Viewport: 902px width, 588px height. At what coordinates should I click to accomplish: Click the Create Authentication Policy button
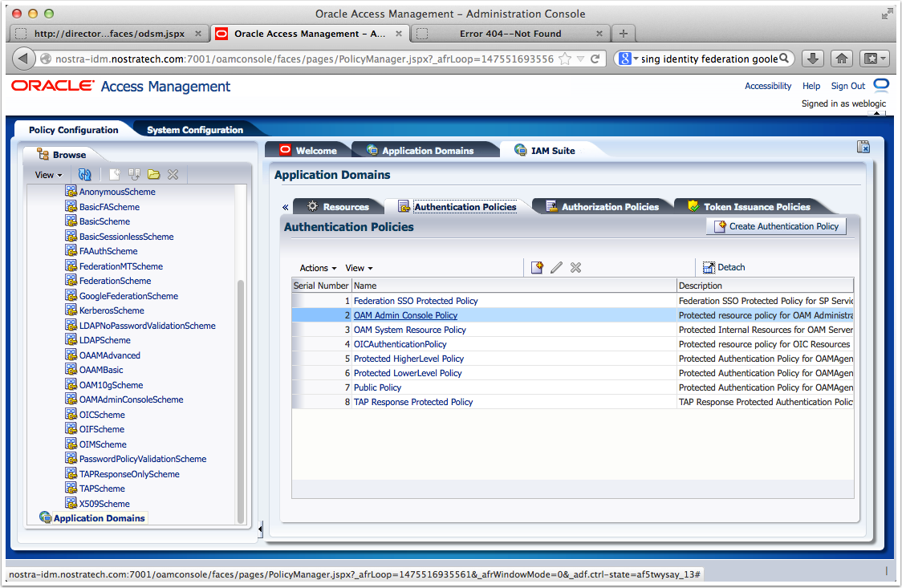(x=775, y=225)
